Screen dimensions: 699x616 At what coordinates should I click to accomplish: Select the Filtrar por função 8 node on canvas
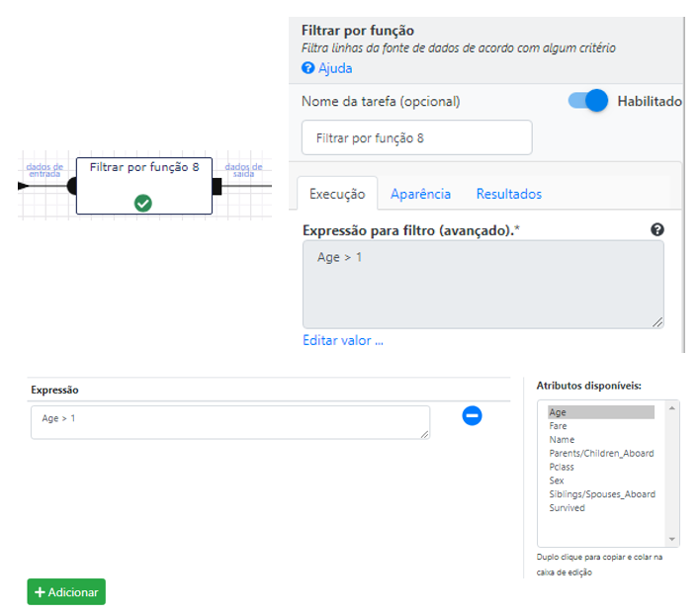144,186
